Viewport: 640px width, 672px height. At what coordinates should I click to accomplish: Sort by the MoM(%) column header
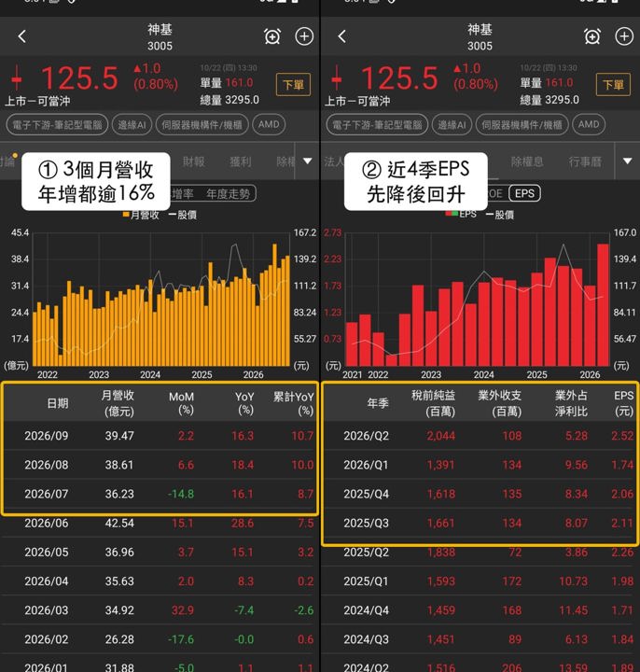(182, 403)
